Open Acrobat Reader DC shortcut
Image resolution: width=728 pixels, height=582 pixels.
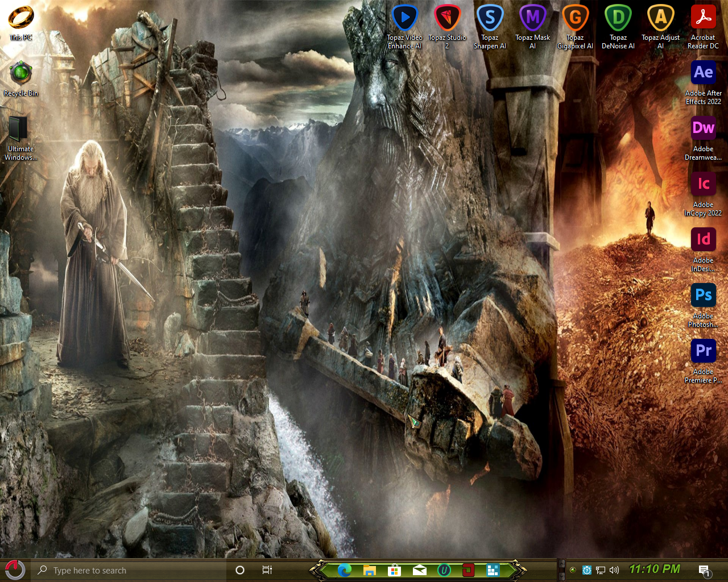[703, 27]
